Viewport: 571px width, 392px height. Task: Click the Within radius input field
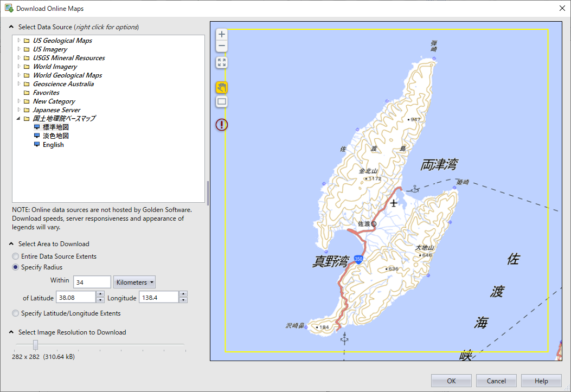[92, 282]
